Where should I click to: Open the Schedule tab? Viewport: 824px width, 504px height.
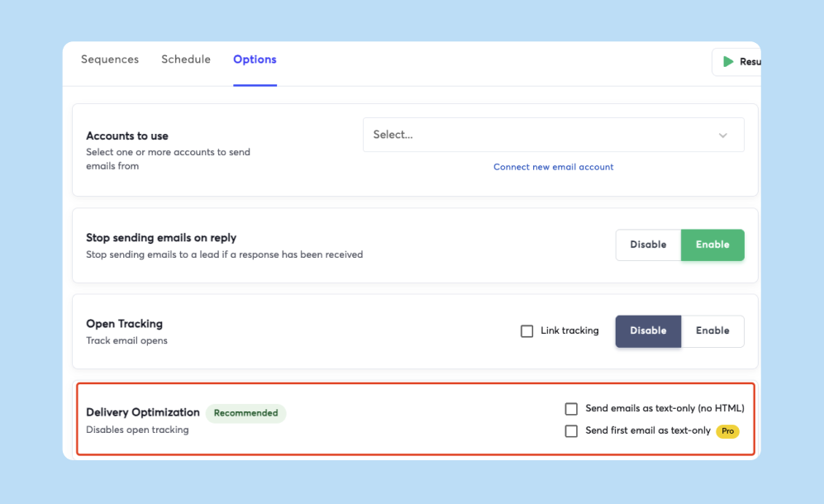coord(186,59)
